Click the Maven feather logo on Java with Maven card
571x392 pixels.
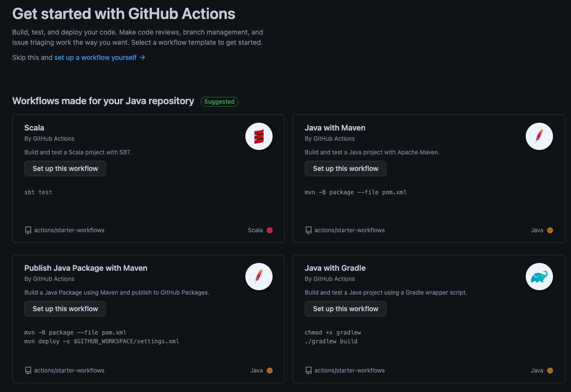539,137
